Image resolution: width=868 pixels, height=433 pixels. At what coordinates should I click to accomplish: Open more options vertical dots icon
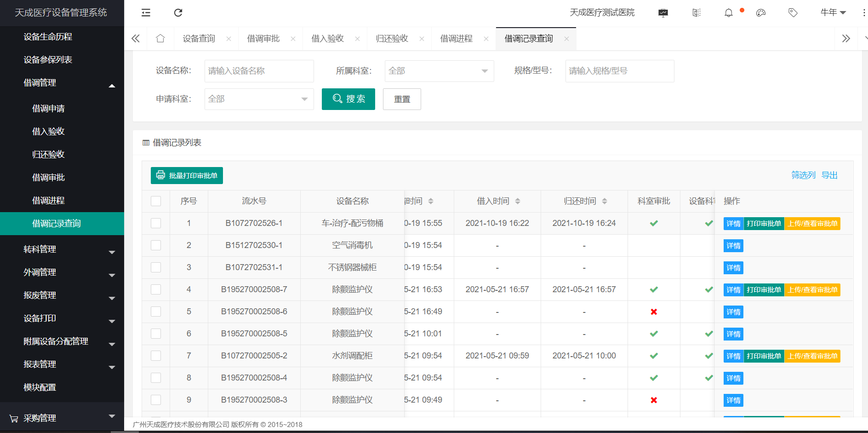click(x=864, y=13)
